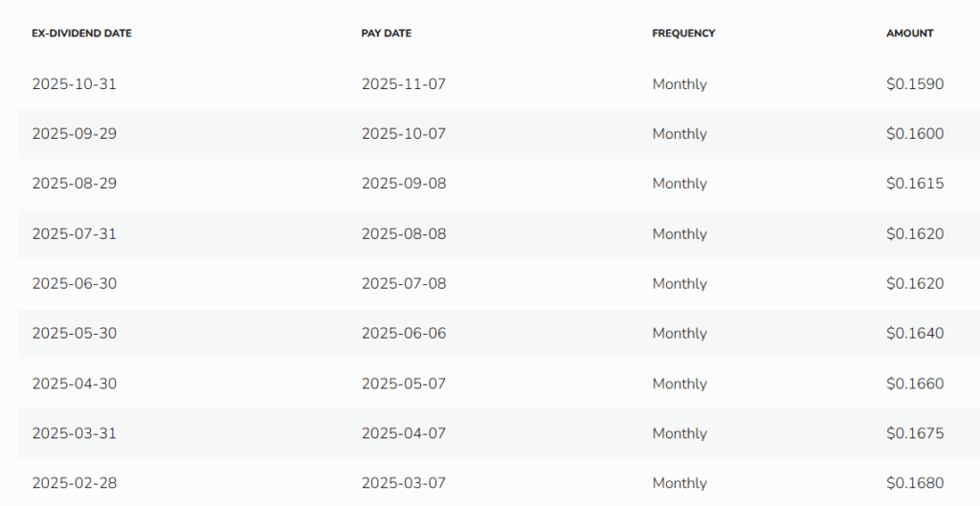Click the 2025-09-29 ex-dividend date
Screen dimensions: 980x506
(x=74, y=134)
